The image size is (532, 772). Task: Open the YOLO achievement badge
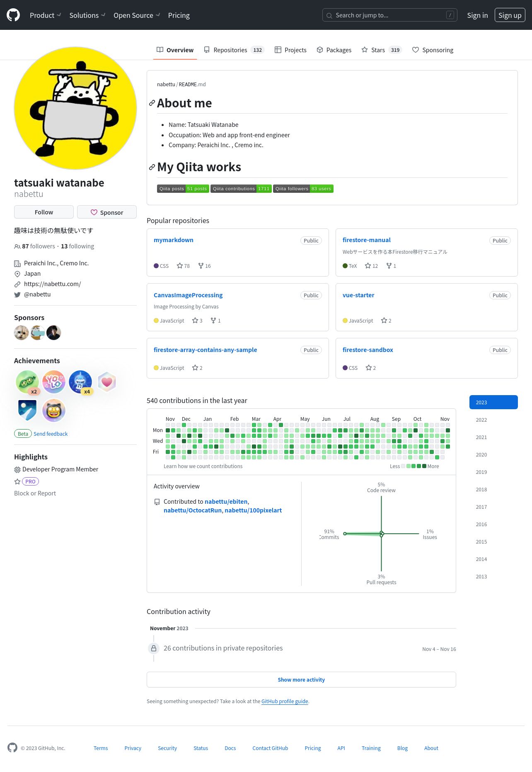[54, 382]
